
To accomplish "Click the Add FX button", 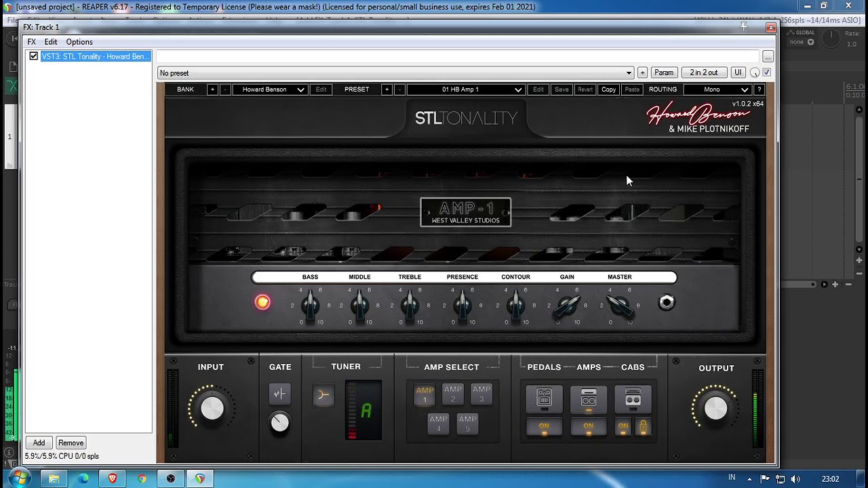I will tap(39, 443).
